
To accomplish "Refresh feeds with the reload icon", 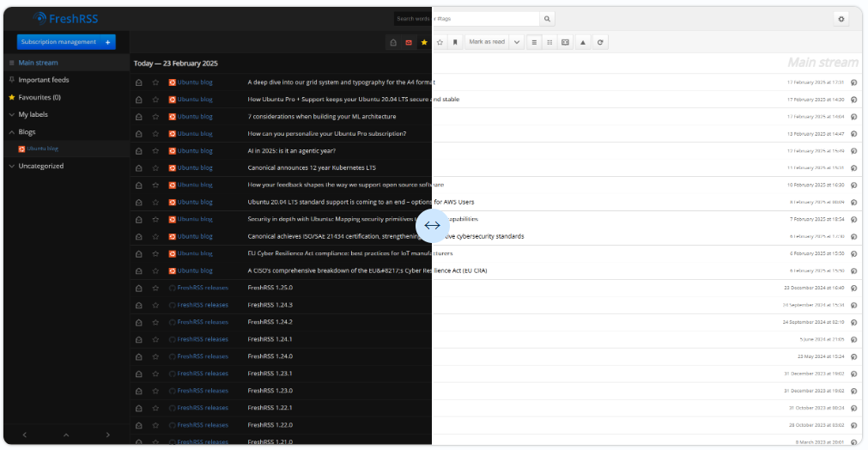I will [x=600, y=43].
